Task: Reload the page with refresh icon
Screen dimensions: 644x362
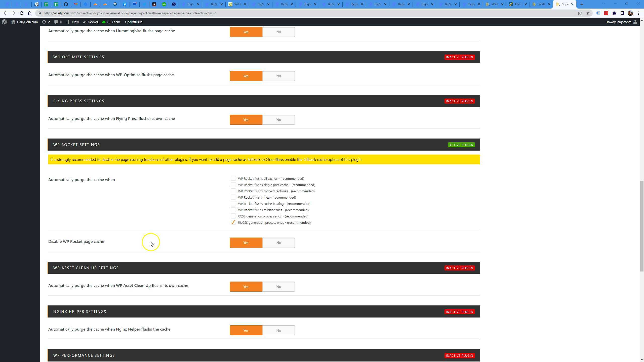Action: click(22, 13)
